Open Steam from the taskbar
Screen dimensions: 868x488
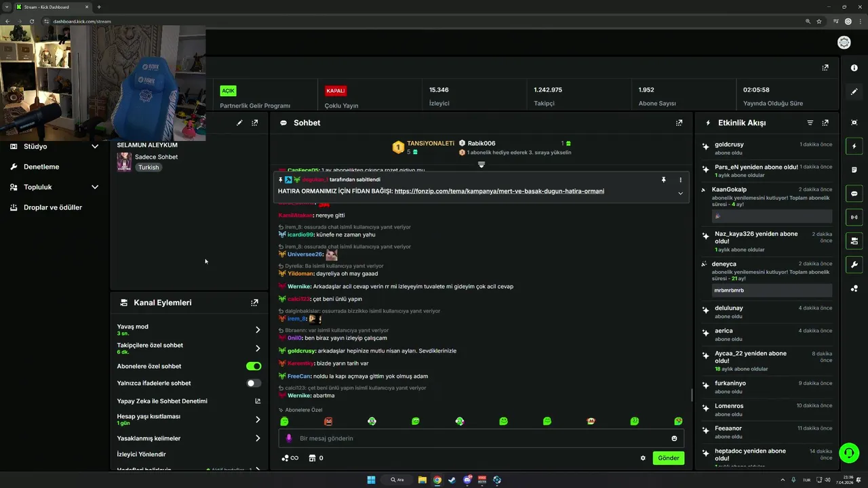pos(452,480)
